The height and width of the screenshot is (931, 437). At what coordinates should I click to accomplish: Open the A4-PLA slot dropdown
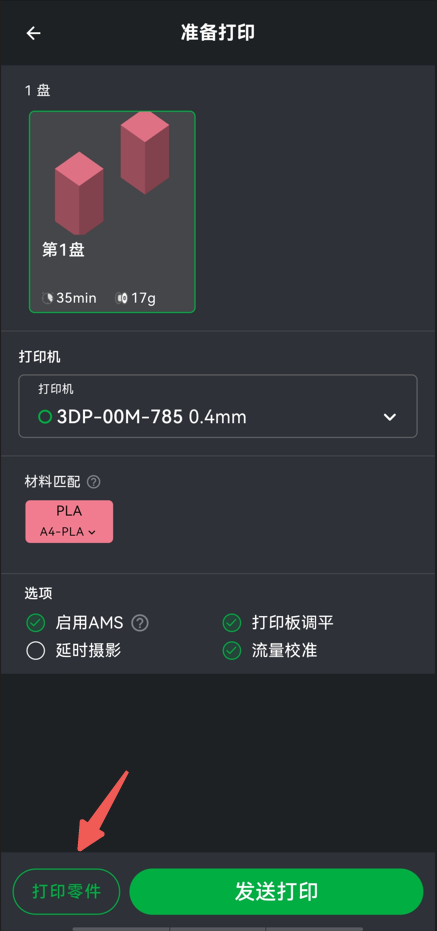(x=68, y=532)
